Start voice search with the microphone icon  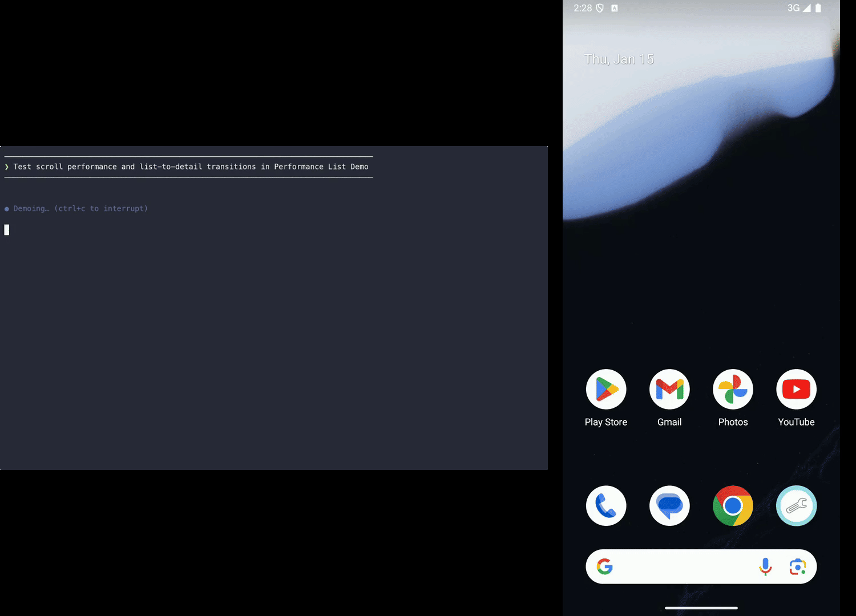tap(765, 566)
